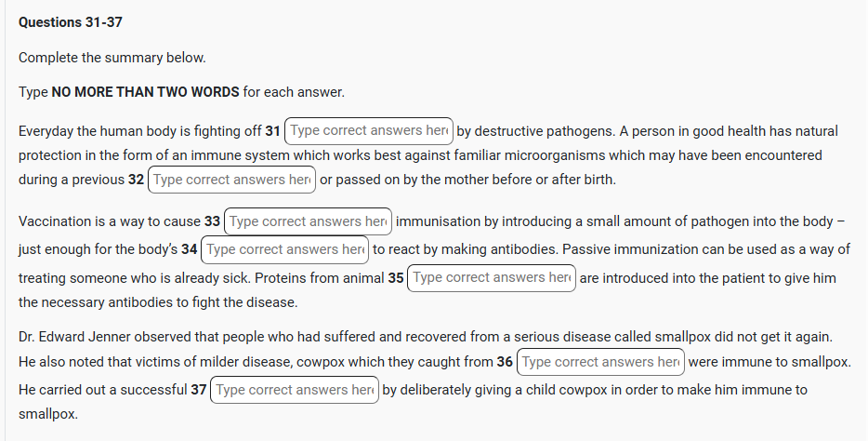Click the blank for question 34
This screenshot has height=441, width=868.
[285, 249]
